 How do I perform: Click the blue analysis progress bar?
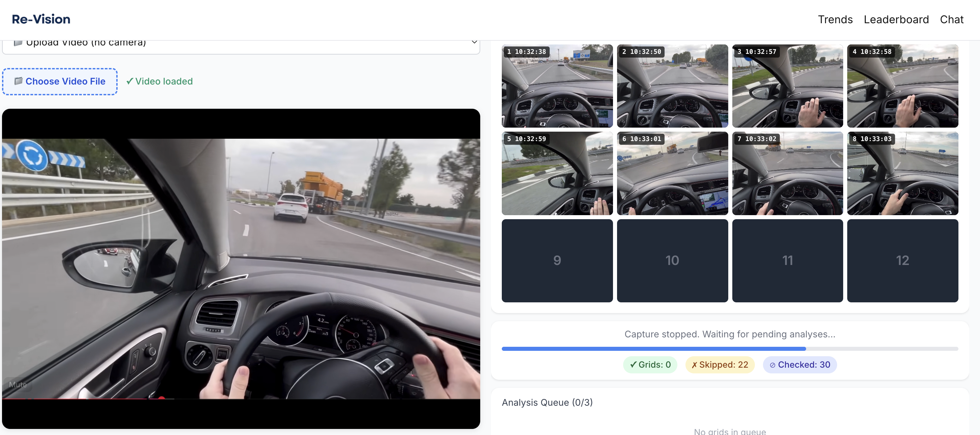[x=653, y=349]
